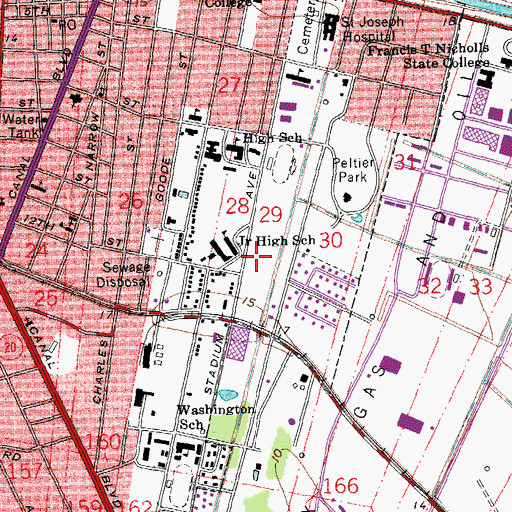Image resolution: width=512 pixels, height=512 pixels.
Task: Click the 'PO' post office label
Action: coord(68,24)
